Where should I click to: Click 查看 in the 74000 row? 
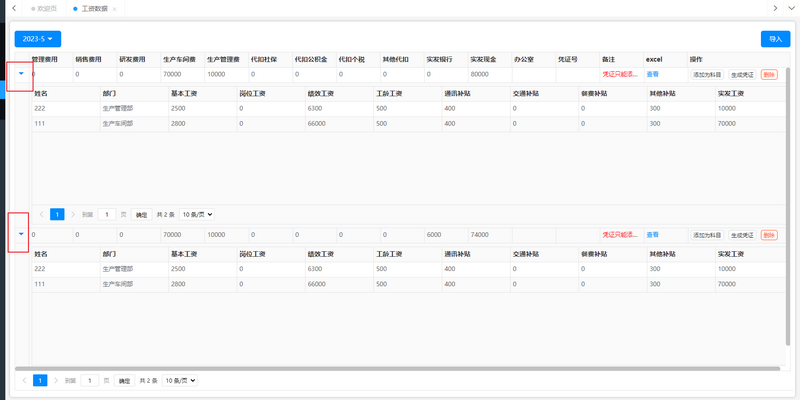[x=653, y=235]
